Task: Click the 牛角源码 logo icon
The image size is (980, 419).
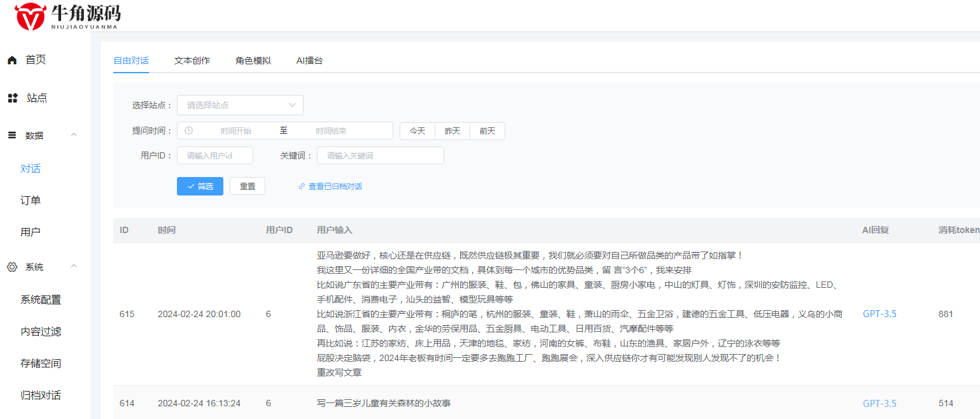Action: point(29,15)
